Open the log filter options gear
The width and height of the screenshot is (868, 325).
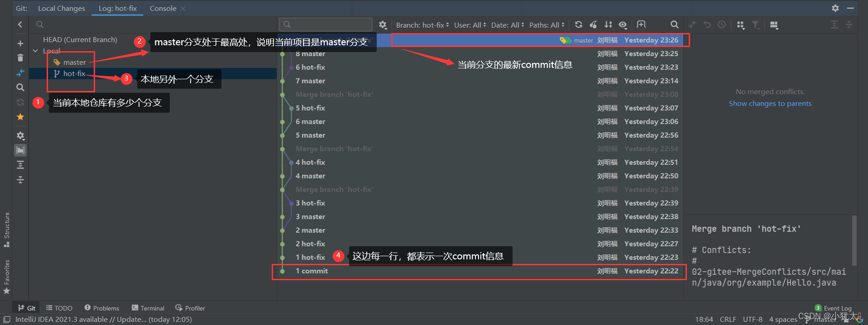383,25
